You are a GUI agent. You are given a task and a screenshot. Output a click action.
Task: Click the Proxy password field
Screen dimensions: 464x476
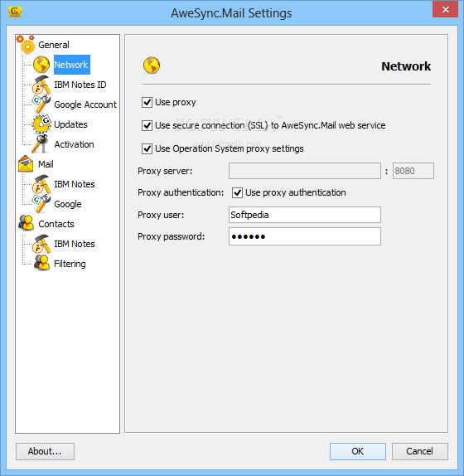pyautogui.click(x=305, y=236)
